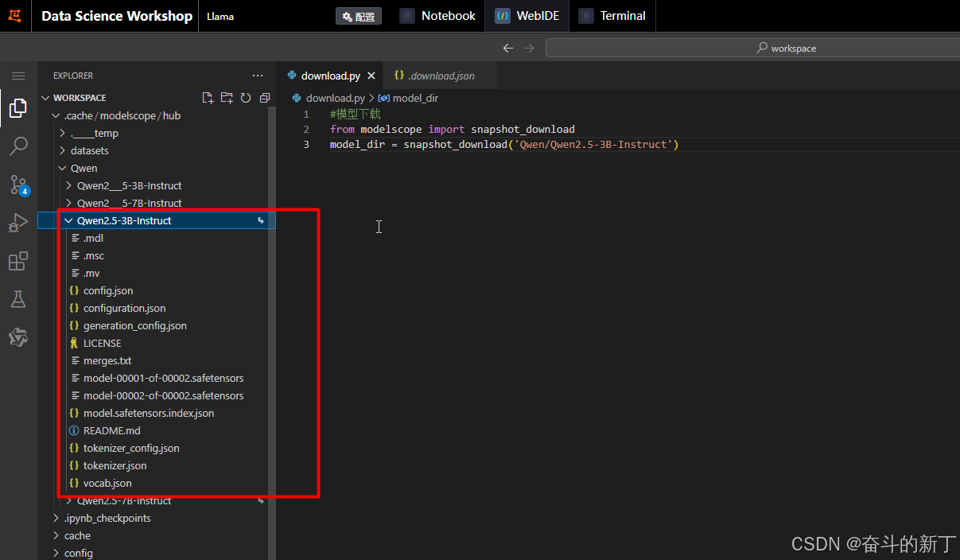Expand the .ipynb_checkpoints folder
The height and width of the screenshot is (560, 960).
pyautogui.click(x=107, y=518)
